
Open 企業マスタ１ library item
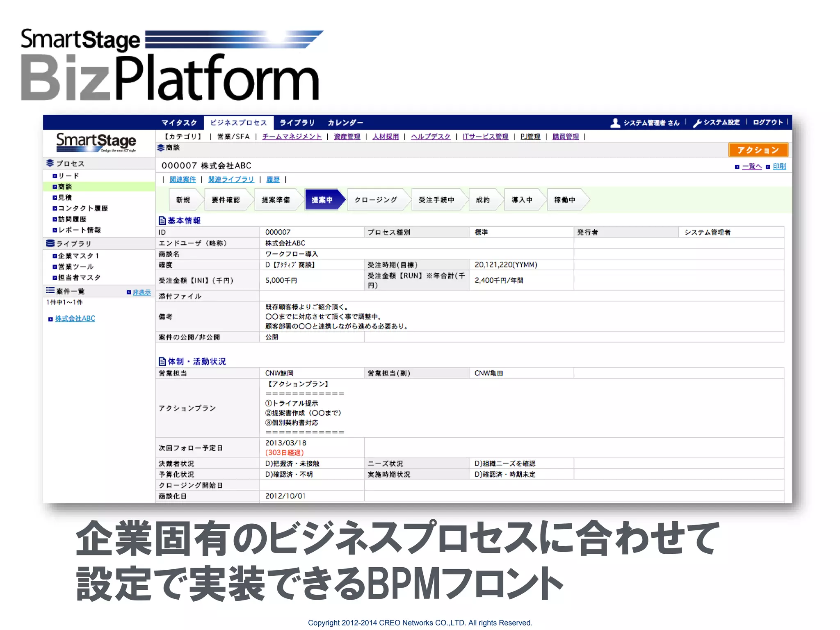pyautogui.click(x=78, y=256)
